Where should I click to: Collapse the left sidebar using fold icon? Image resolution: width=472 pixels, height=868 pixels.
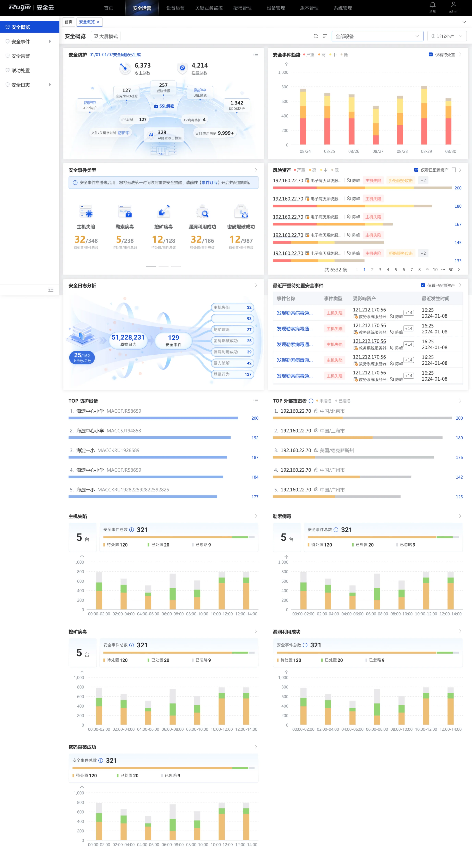point(51,290)
